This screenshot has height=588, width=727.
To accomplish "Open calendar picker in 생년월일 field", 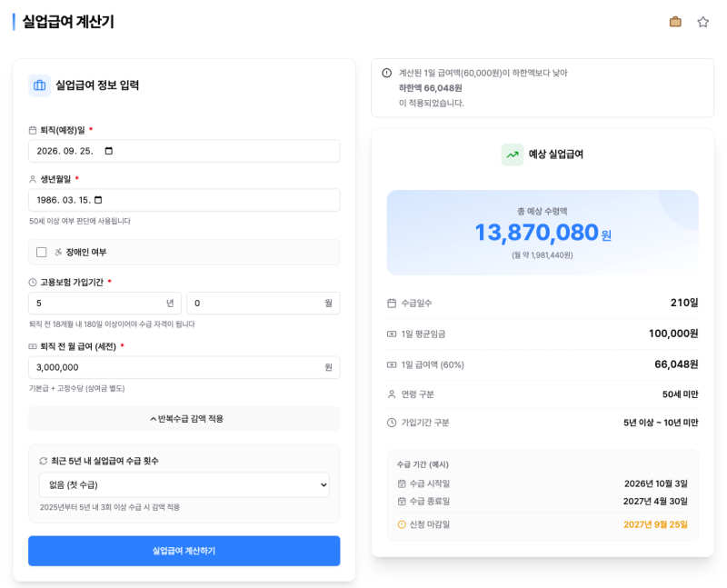I will 98,200.
